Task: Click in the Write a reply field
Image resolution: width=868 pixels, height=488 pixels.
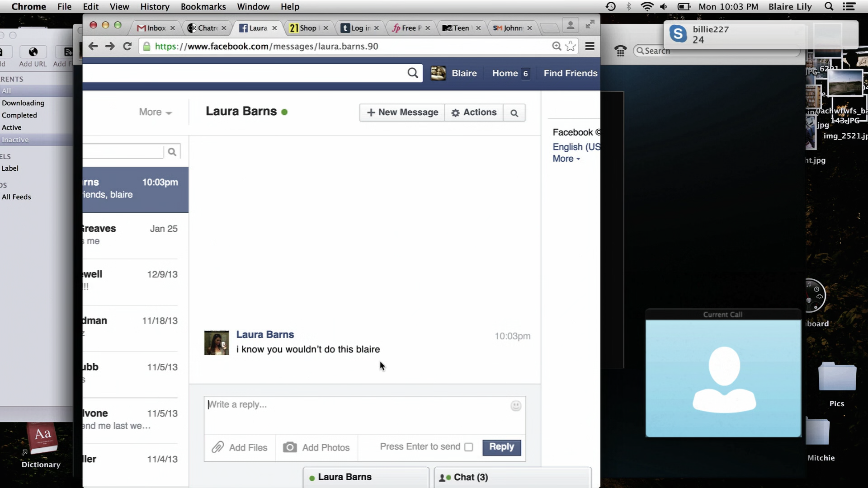Action: 364,415
